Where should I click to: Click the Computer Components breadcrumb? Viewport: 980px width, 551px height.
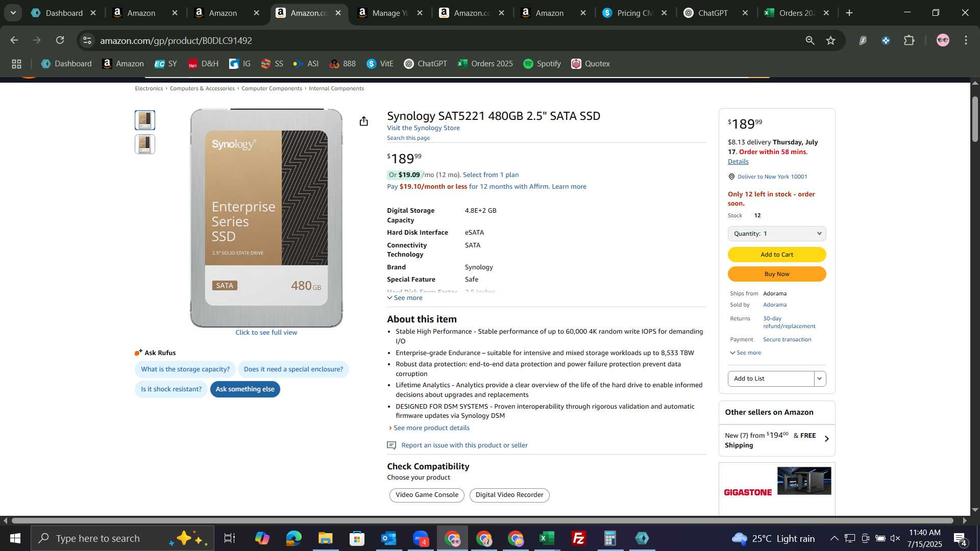click(x=272, y=89)
